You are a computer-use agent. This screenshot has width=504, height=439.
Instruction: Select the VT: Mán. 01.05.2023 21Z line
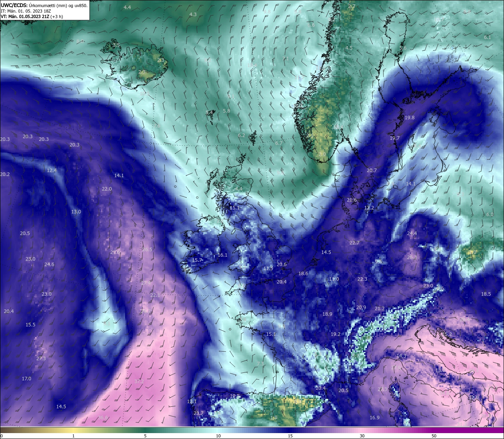(31, 17)
